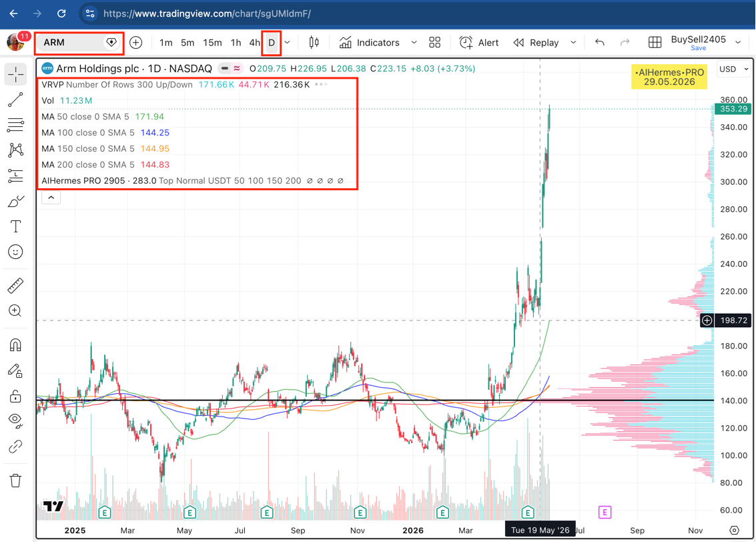
Task: Open chart settings gear on time axis
Action: pos(734,531)
